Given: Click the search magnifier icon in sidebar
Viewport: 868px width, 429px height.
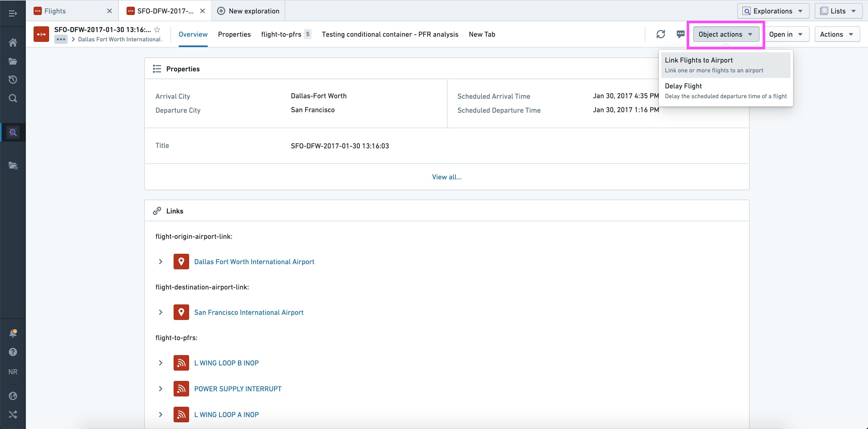Looking at the screenshot, I should click(13, 98).
